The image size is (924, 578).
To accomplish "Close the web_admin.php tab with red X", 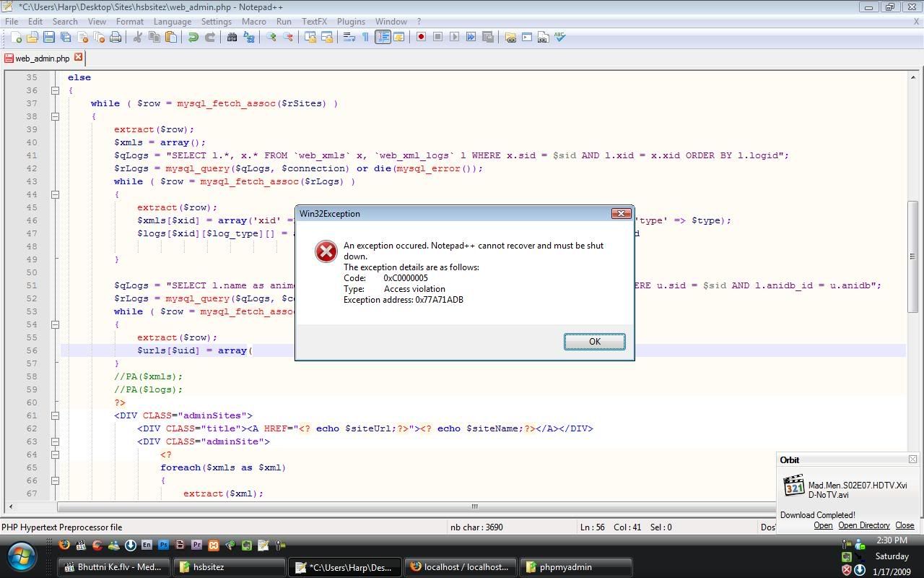I will point(78,58).
